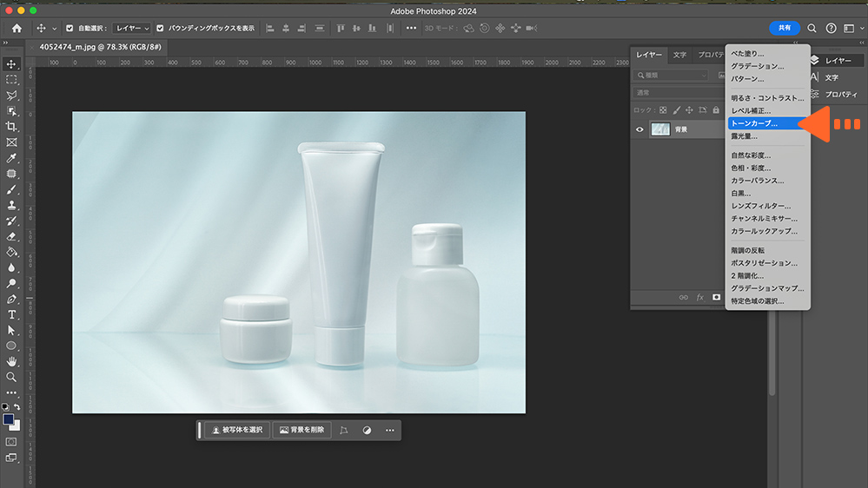
Task: Click the Home icon in options bar
Action: [x=16, y=28]
